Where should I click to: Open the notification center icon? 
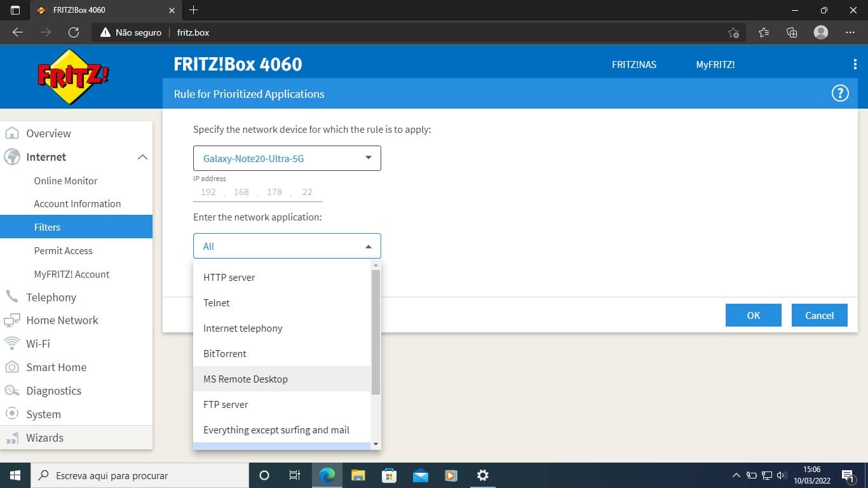click(x=848, y=475)
